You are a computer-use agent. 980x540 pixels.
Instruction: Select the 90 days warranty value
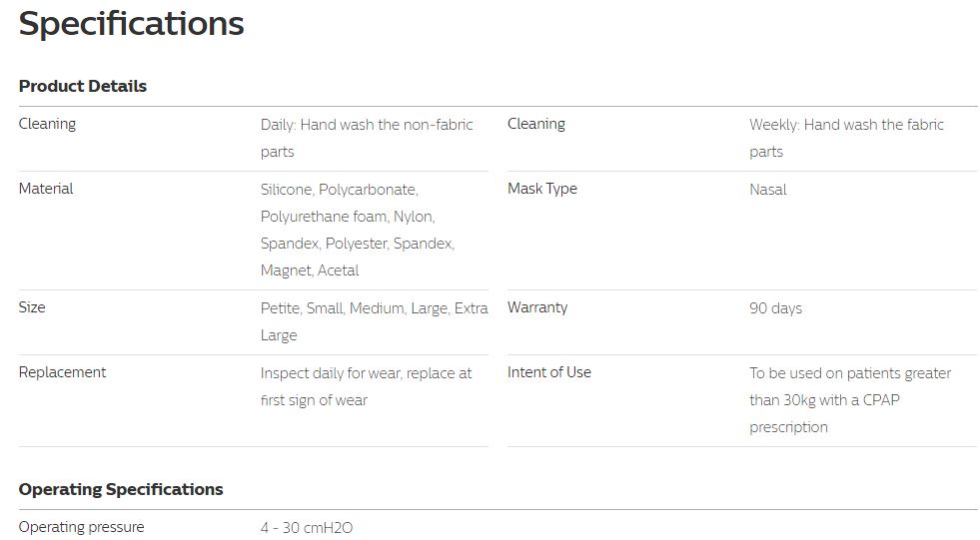(x=775, y=308)
